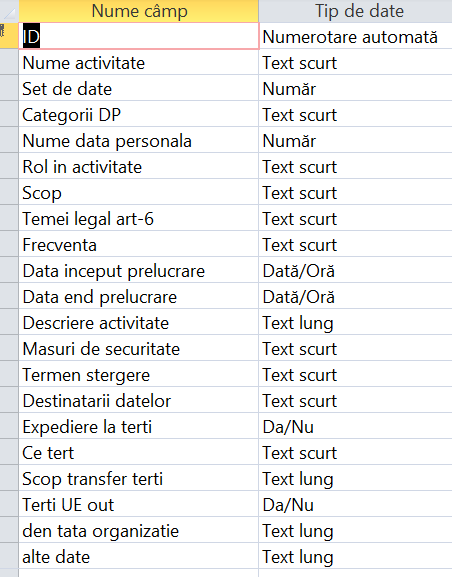Select the Descriere activitate field name
452x577 pixels.
coord(139,323)
